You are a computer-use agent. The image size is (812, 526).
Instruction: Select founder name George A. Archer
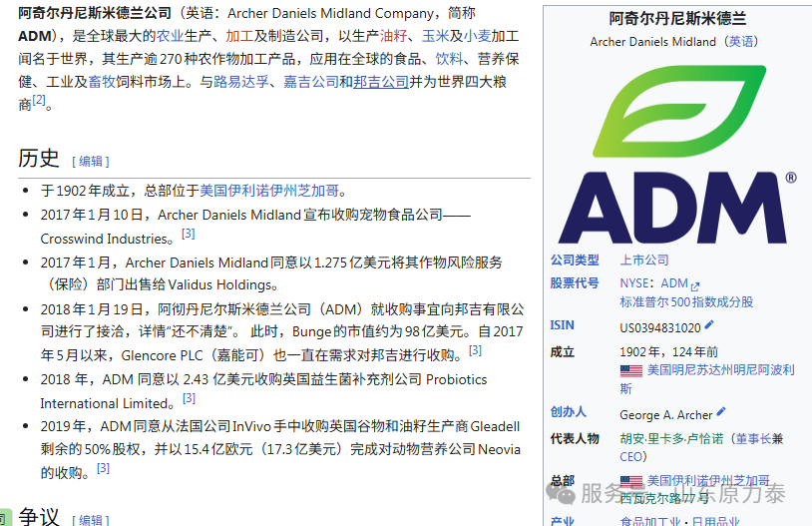[666, 415]
